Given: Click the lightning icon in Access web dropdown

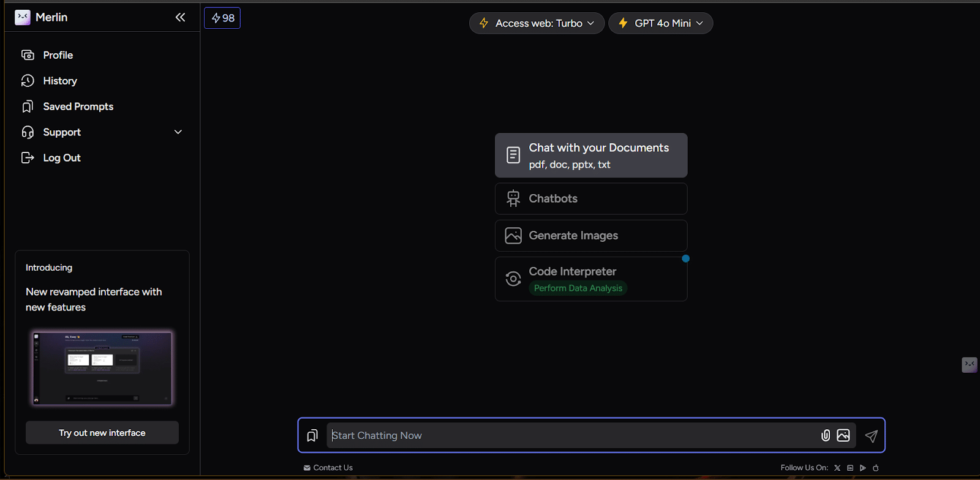Looking at the screenshot, I should tap(484, 23).
